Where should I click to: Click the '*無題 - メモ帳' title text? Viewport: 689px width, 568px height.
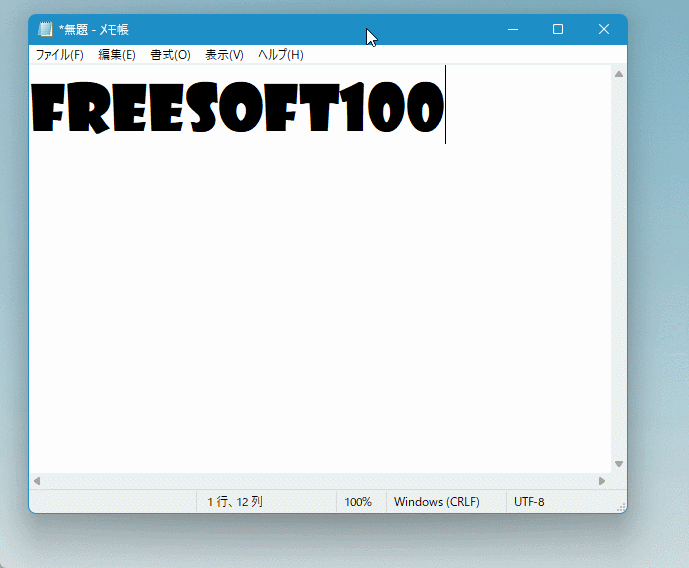coord(94,29)
